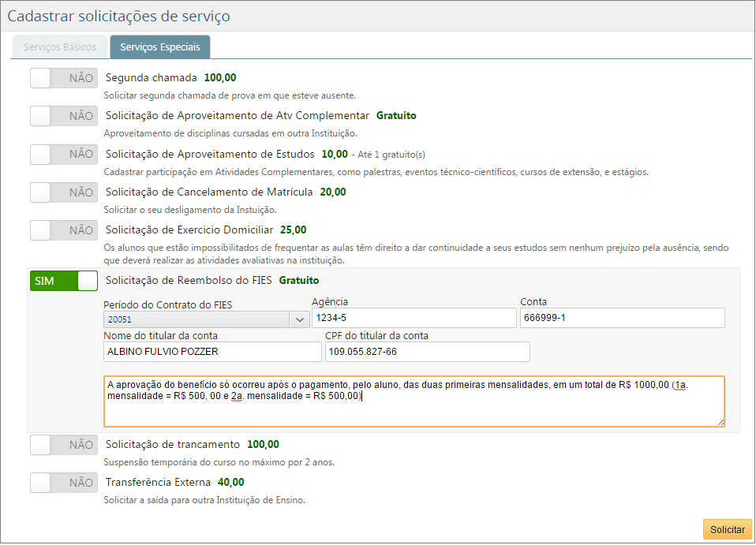The width and height of the screenshot is (756, 545).
Task: Disable Solicitação de Reembolso do FIES
Action: click(63, 281)
